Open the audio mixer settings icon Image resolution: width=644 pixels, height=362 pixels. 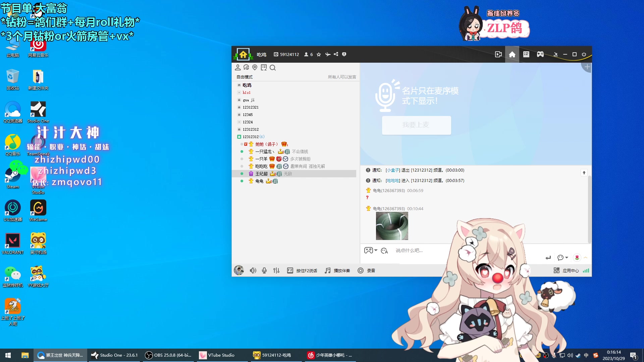coord(276,270)
